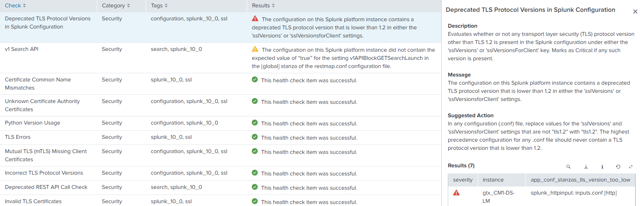Click the severity column header

coord(463,180)
